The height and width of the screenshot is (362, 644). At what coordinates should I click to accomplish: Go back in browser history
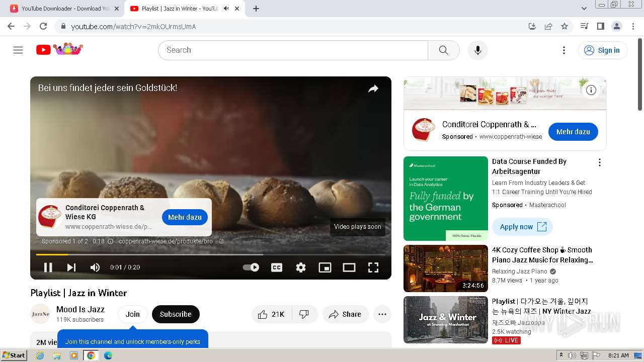pos(11,26)
